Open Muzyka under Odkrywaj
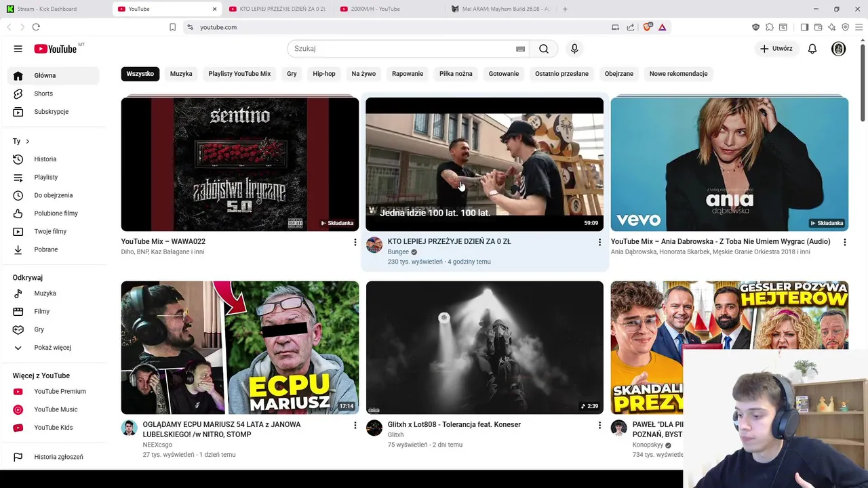This screenshot has width=868, height=488. (53, 293)
